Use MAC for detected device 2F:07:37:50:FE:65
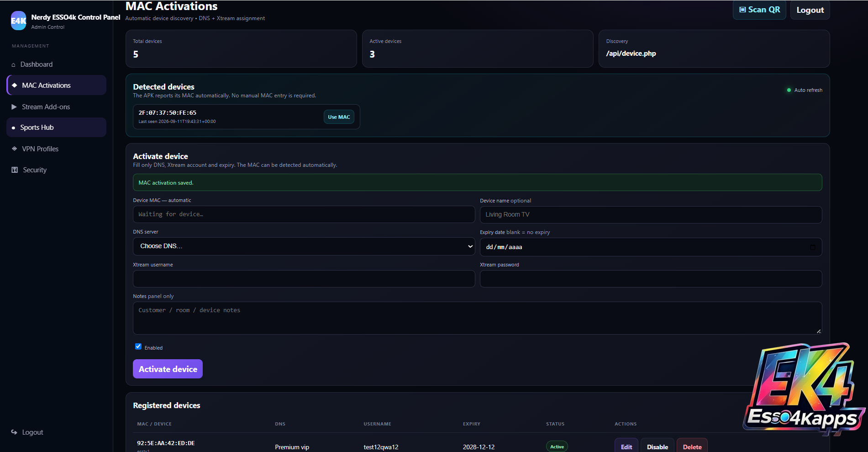Viewport: 868px width, 452px height. pyautogui.click(x=339, y=117)
